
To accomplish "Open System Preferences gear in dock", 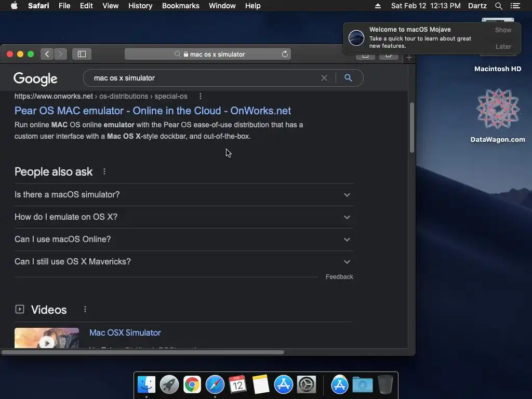I will [x=307, y=384].
